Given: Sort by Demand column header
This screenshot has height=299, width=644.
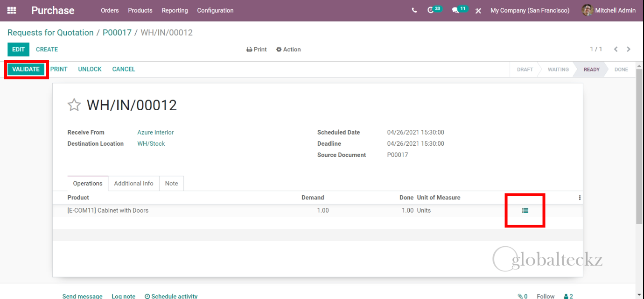Looking at the screenshot, I should click(313, 198).
